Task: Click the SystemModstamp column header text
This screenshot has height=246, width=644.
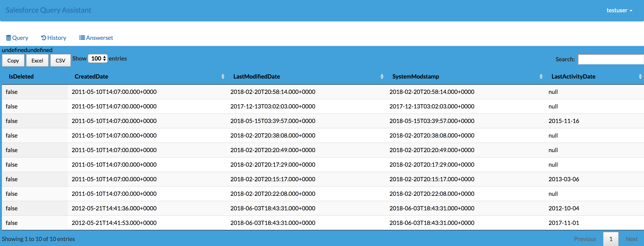Action: (416, 76)
